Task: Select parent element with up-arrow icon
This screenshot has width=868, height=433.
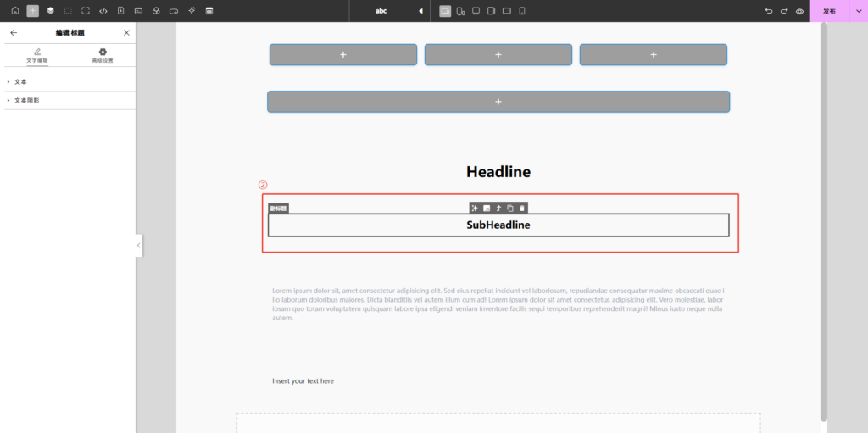Action: [498, 208]
